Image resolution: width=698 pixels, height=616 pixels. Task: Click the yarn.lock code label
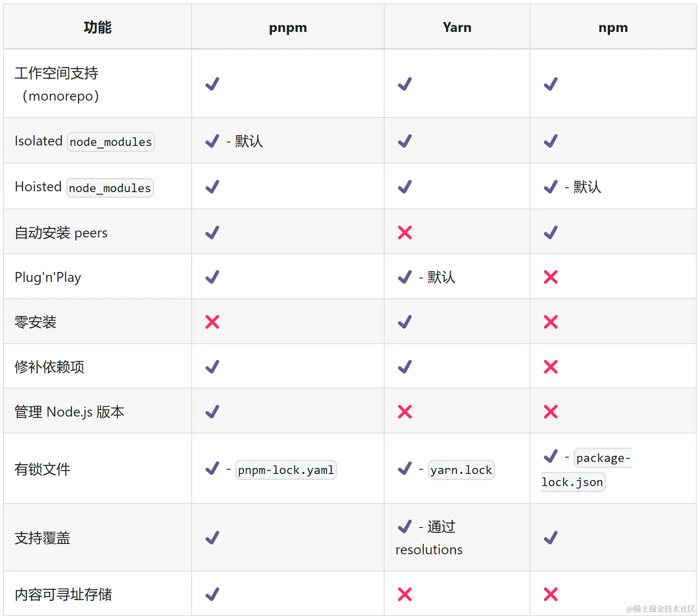(461, 470)
